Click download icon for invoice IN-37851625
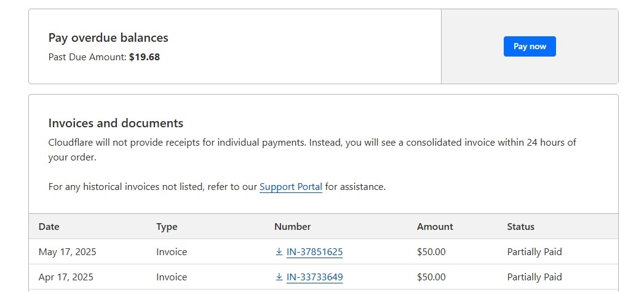 pyautogui.click(x=279, y=252)
